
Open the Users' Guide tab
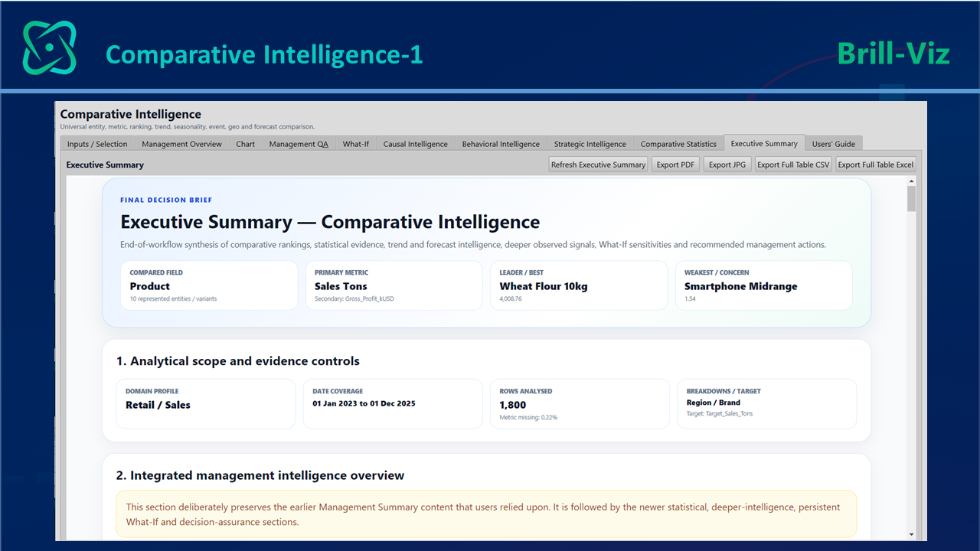tap(834, 144)
